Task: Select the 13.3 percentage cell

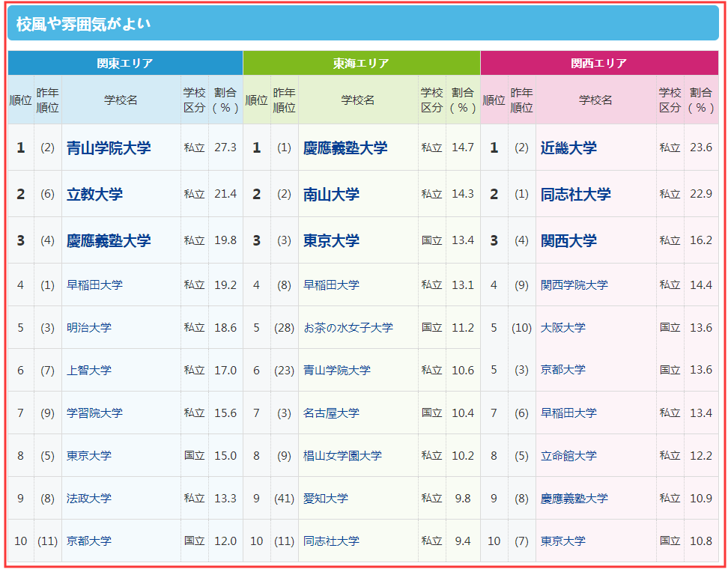Action: [225, 499]
